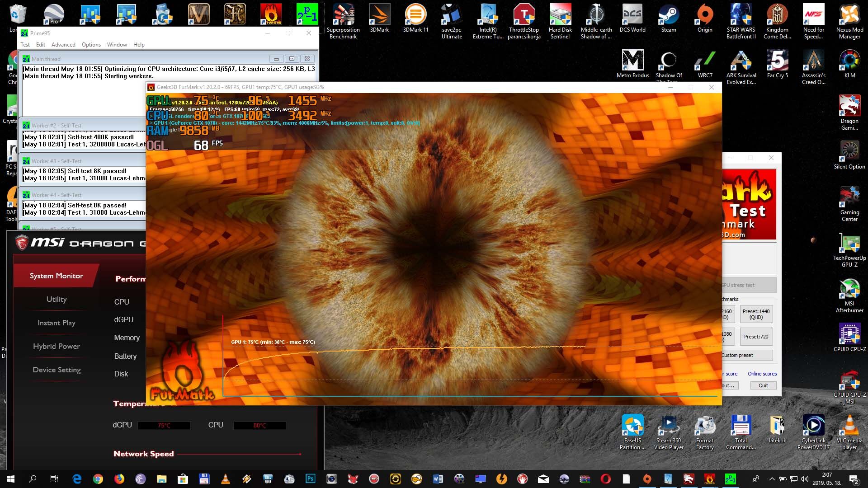Click Custom preset button in FurMark
This screenshot has width=868, height=488.
747,355
